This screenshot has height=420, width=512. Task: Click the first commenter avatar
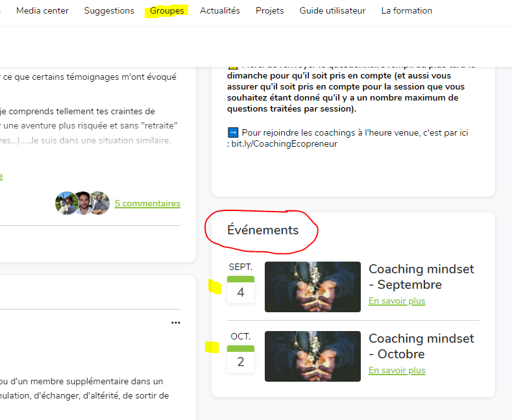point(66,203)
